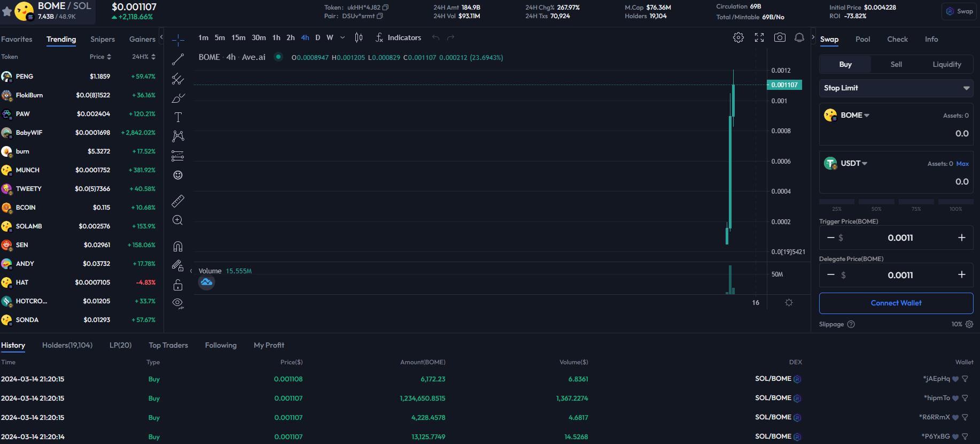This screenshot has height=444, width=980.
Task: Filter trades by wallet *jAEpHq
Action: click(965, 379)
